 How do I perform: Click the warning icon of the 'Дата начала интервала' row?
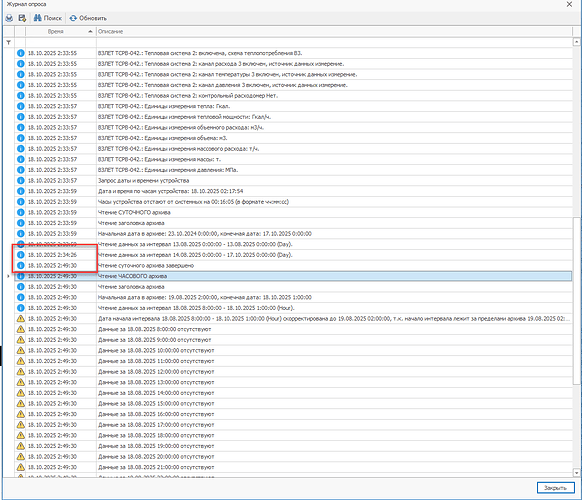tap(21, 318)
